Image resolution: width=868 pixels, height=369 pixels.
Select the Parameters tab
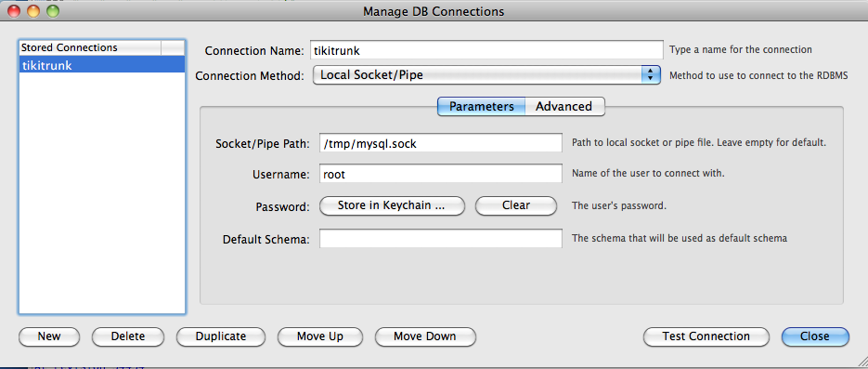click(481, 106)
